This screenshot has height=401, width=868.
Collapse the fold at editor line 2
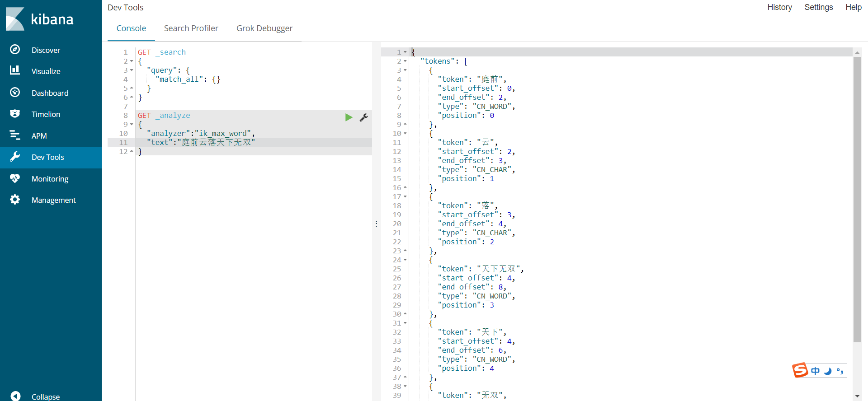pos(132,61)
